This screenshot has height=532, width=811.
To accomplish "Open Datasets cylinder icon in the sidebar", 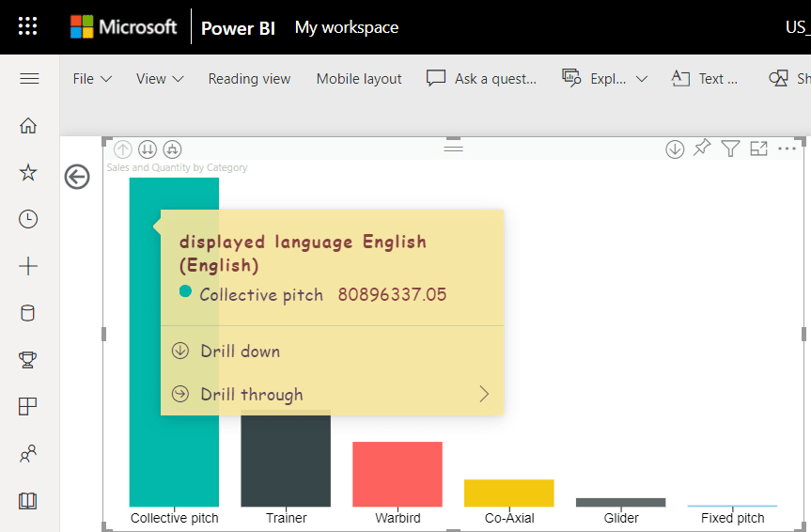I will click(28, 313).
